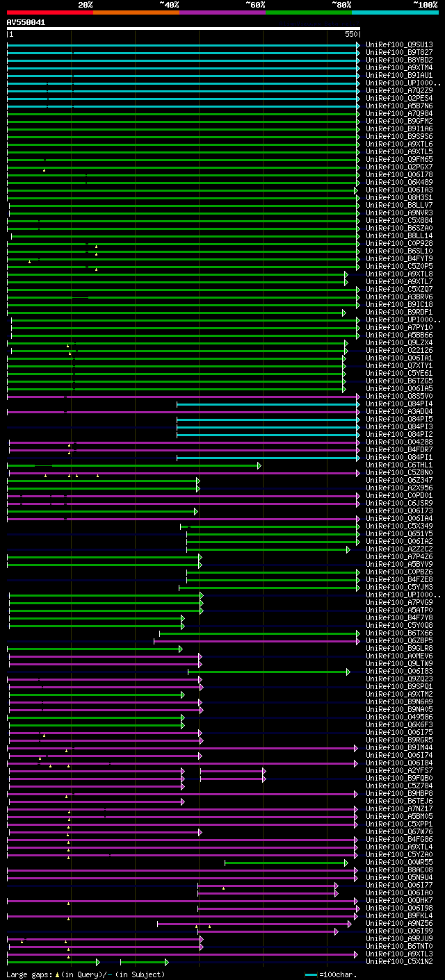Select the UniRef100_Q7XTY1 label
This screenshot has width=445, height=980.
[399, 365]
